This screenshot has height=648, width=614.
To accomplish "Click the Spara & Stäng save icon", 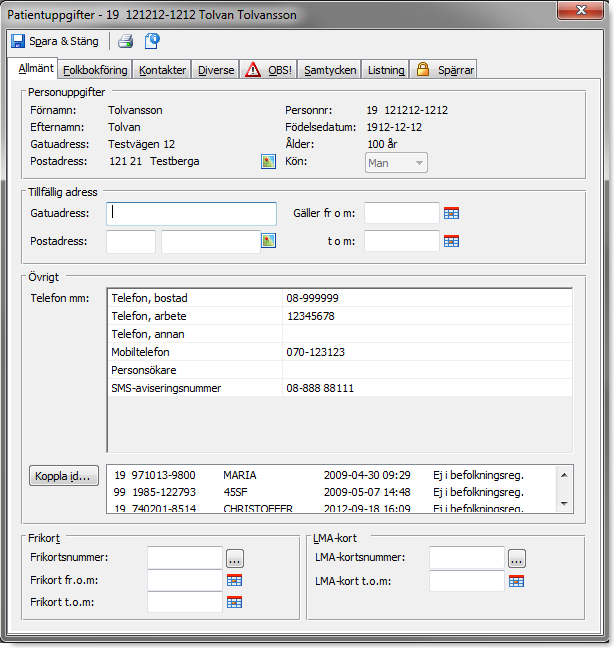I will [x=18, y=41].
